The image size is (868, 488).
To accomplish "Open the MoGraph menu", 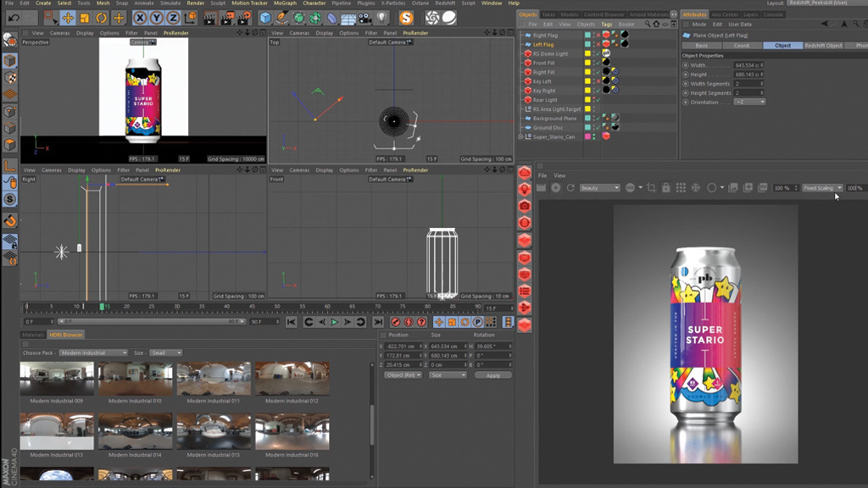I will click(x=285, y=3).
